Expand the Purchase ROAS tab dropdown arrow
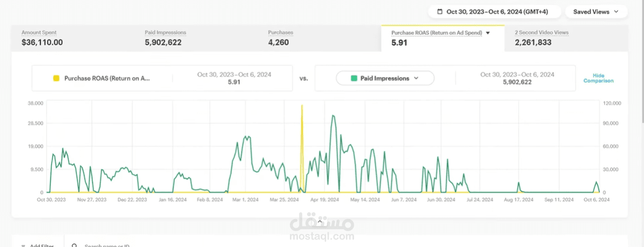Screen dimensions: 644x247 click(488, 33)
